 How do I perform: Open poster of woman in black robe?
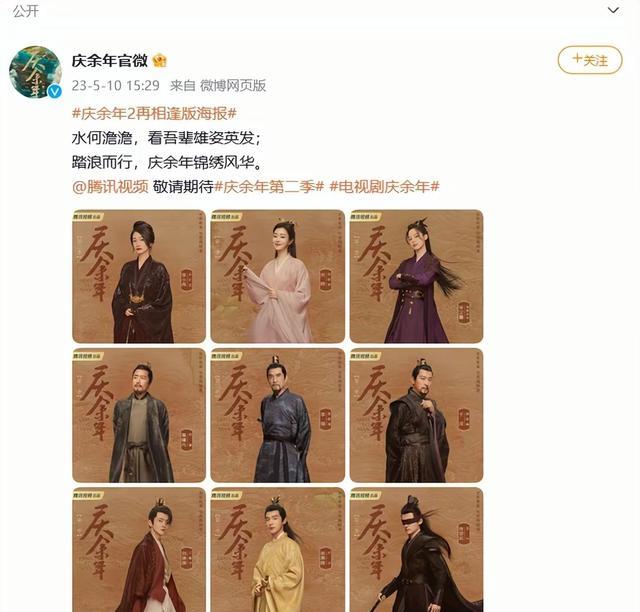coord(139,276)
